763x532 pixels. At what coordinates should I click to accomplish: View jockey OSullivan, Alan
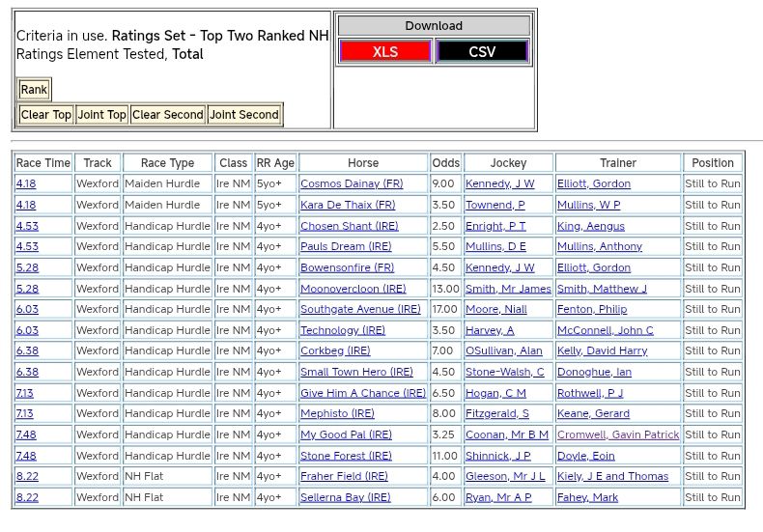(503, 351)
